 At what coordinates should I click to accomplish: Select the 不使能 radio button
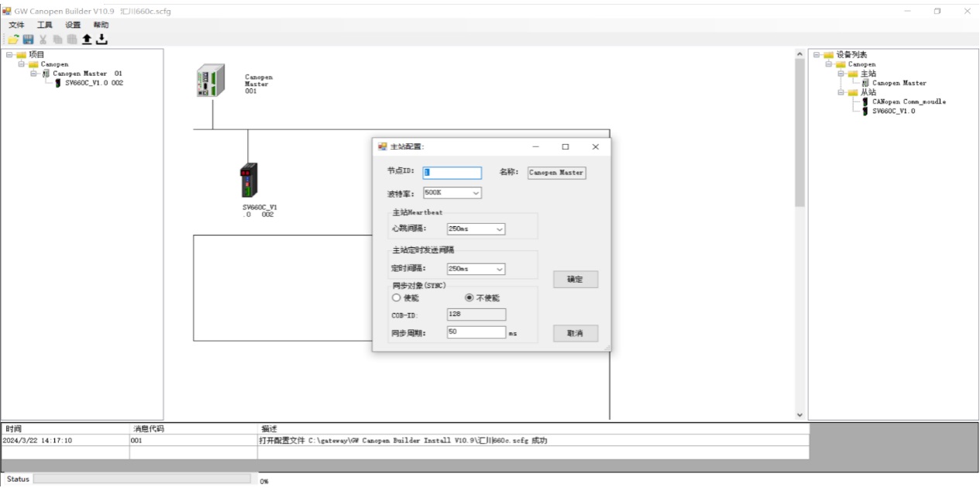point(469,297)
